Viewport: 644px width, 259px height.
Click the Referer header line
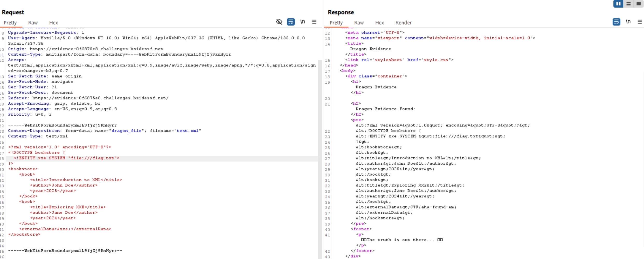tap(88, 98)
